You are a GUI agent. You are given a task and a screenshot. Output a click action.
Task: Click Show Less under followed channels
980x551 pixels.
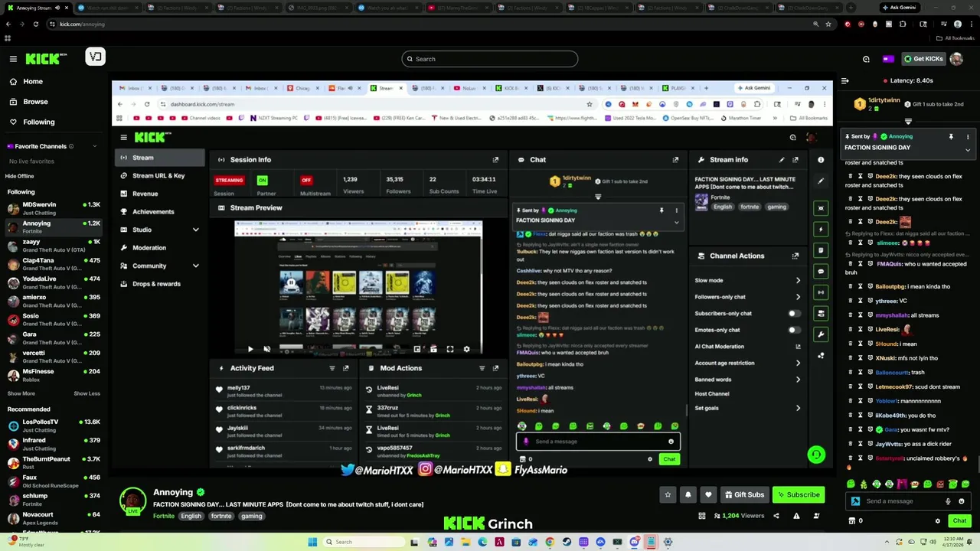(87, 393)
